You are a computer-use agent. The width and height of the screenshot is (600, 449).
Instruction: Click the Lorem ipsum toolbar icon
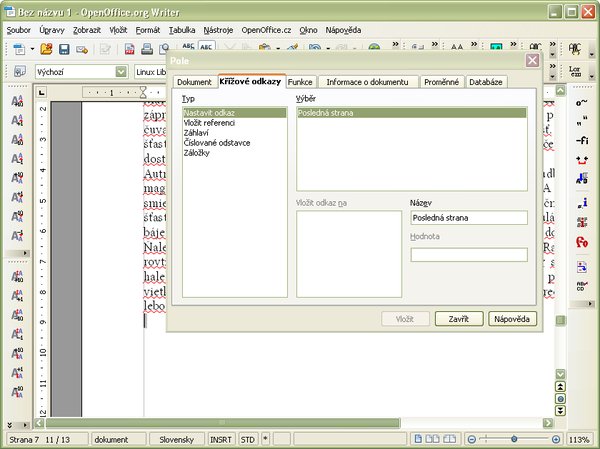click(x=574, y=71)
